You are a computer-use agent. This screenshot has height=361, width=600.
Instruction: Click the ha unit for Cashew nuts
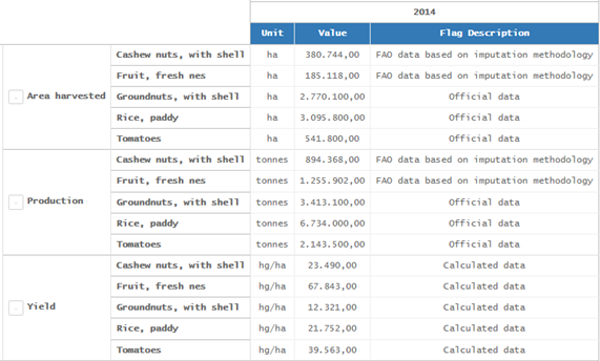(x=272, y=55)
